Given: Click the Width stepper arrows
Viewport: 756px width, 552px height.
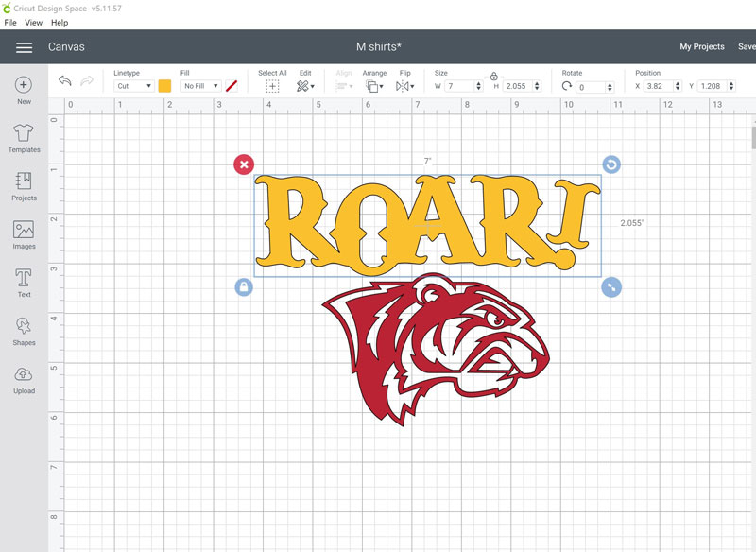Looking at the screenshot, I should point(479,86).
